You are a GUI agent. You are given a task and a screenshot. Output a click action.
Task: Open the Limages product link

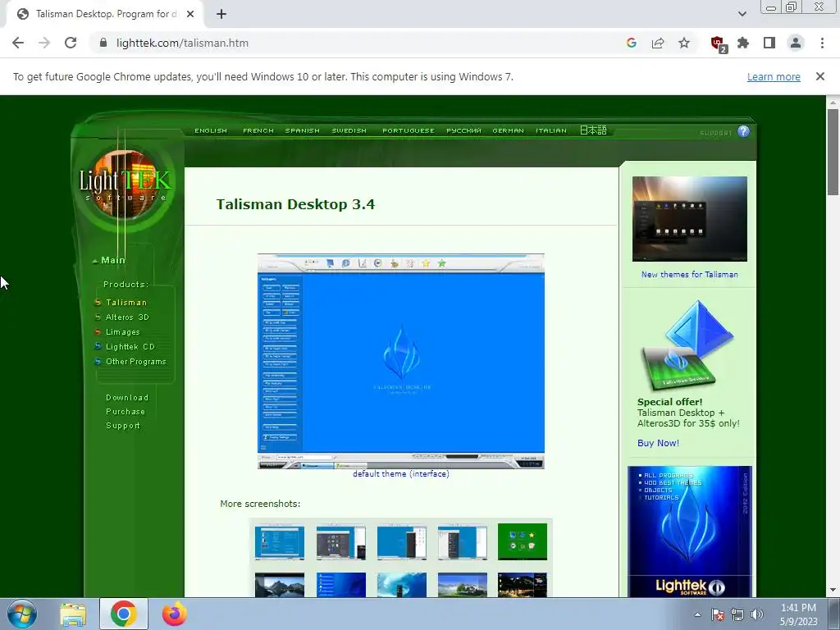click(x=122, y=332)
